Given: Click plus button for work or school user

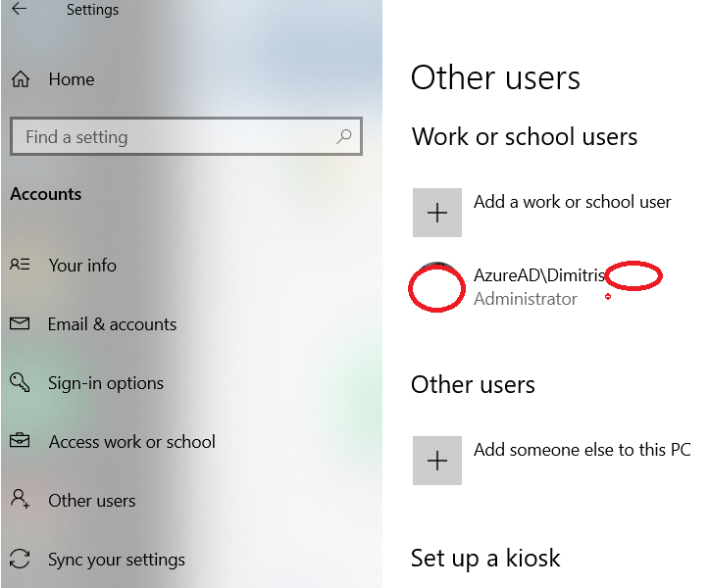Looking at the screenshot, I should point(436,213).
